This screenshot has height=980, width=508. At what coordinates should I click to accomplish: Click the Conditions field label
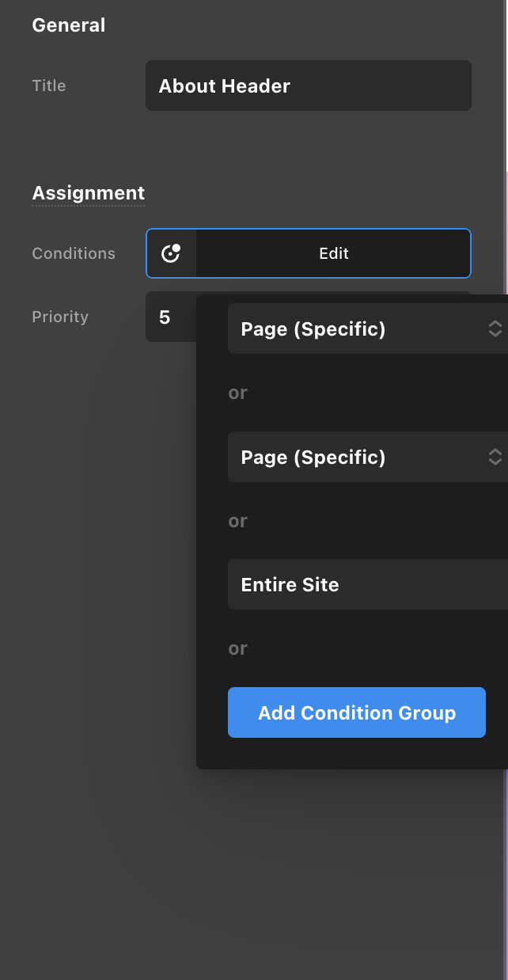click(x=74, y=253)
